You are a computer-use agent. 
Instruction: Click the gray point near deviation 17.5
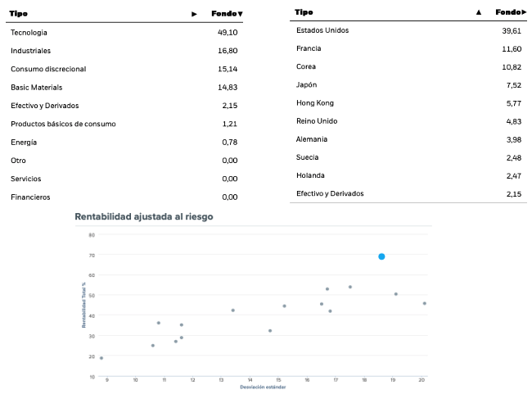coord(349,287)
